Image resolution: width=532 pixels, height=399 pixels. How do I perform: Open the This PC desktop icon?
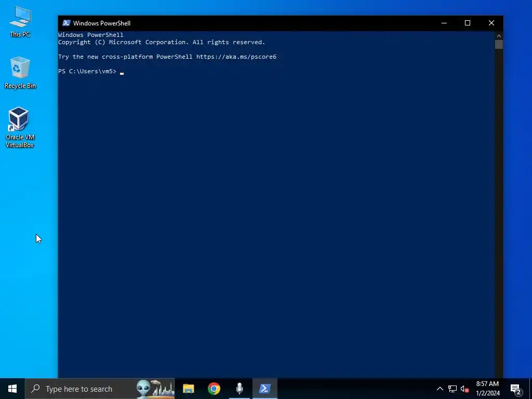[x=20, y=21]
